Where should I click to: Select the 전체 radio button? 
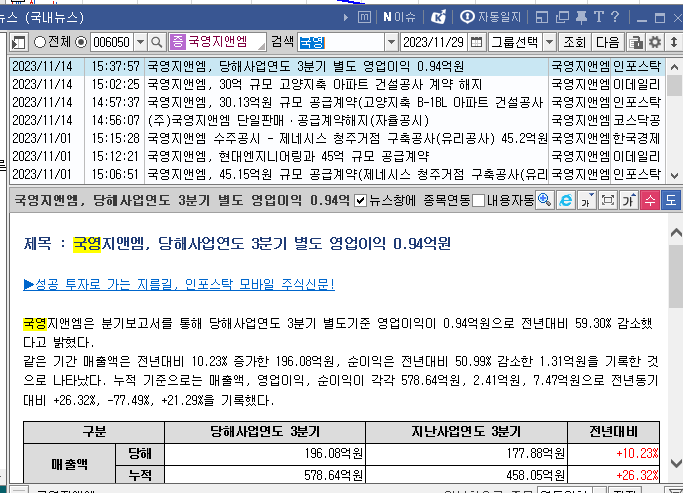click(40, 42)
